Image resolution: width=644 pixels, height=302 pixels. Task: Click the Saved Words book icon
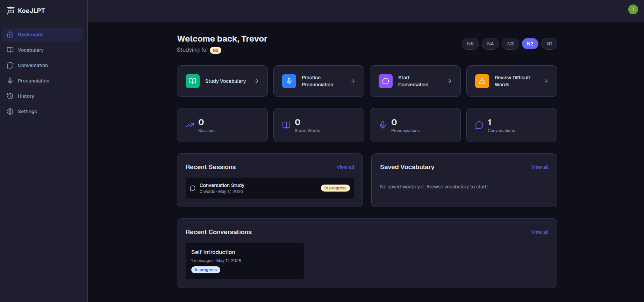tap(286, 125)
